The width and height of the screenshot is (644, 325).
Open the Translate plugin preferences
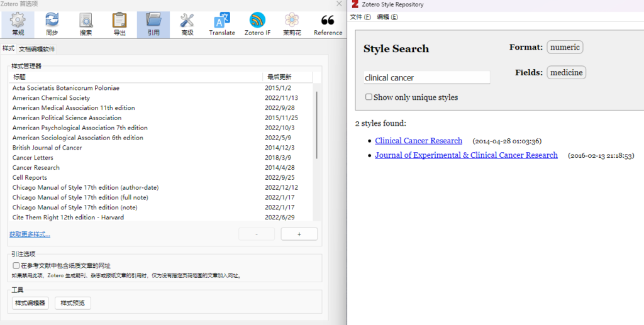pos(222,25)
